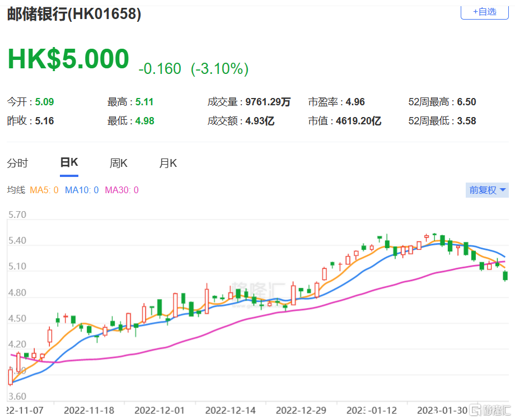This screenshot has width=515, height=420.
Task: Expand the 前复权 dropdown
Action: point(487,190)
